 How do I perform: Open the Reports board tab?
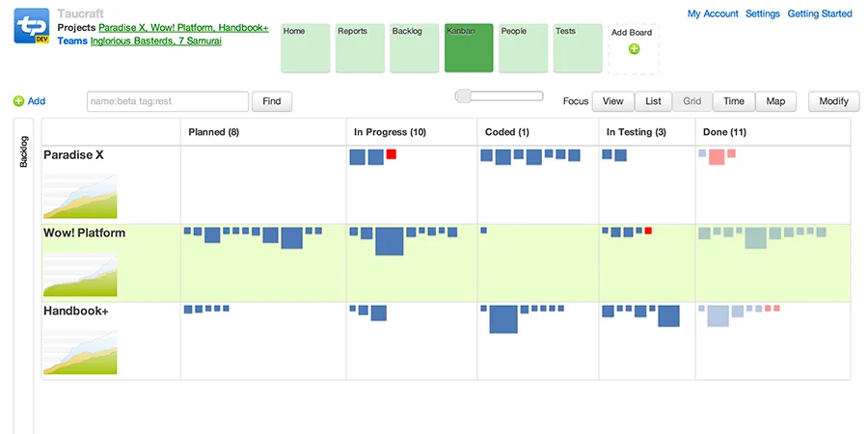[360, 48]
